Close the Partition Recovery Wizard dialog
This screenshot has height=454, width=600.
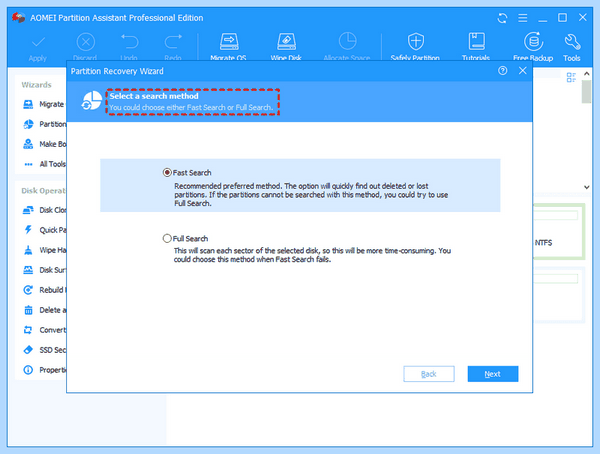coord(523,70)
